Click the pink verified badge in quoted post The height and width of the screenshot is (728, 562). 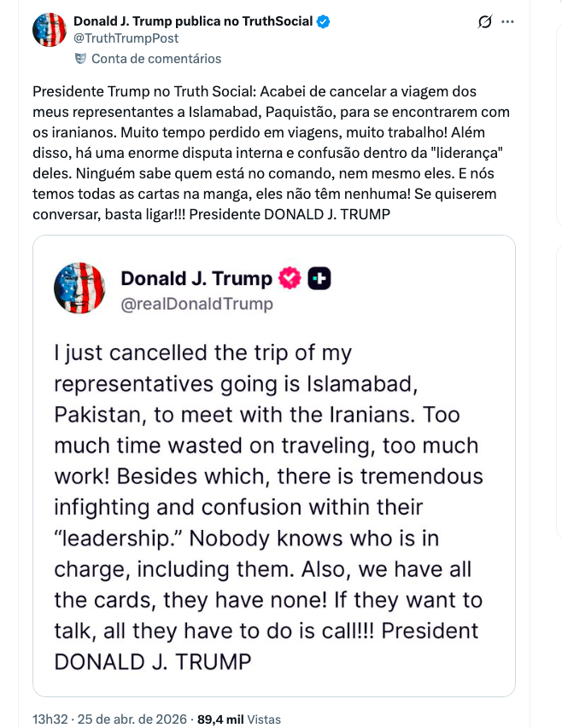[x=290, y=278]
